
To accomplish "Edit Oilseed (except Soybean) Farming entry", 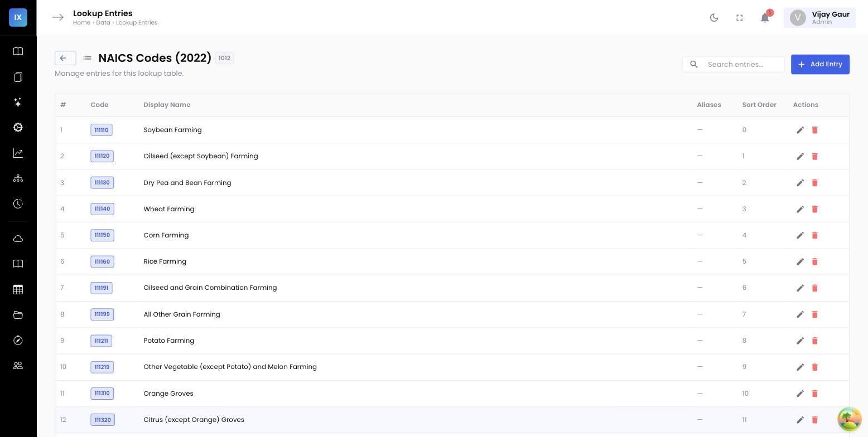I will (x=800, y=156).
